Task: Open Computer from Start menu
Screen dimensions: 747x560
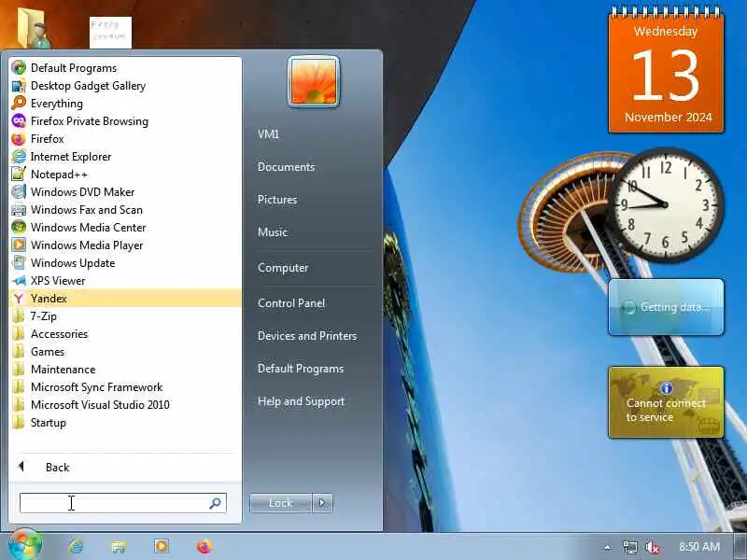Action: pyautogui.click(x=283, y=268)
